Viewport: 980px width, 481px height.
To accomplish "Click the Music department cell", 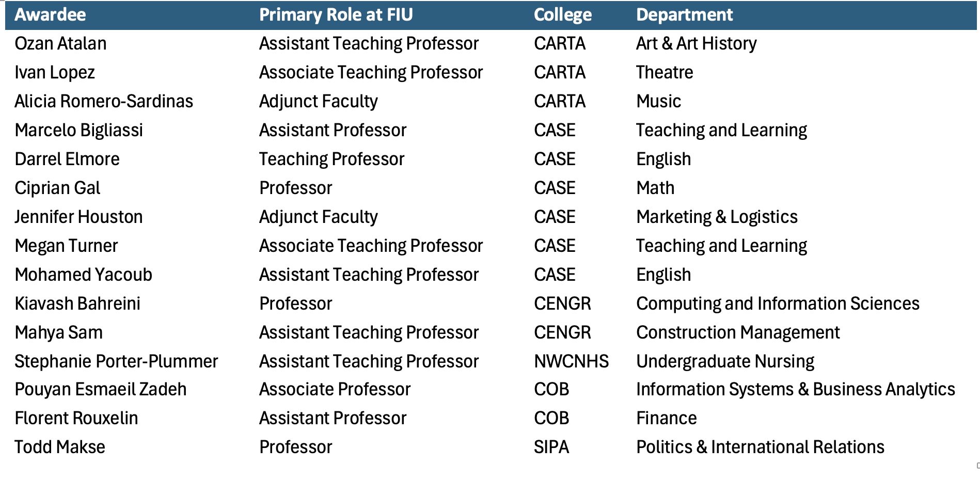I will [x=658, y=102].
